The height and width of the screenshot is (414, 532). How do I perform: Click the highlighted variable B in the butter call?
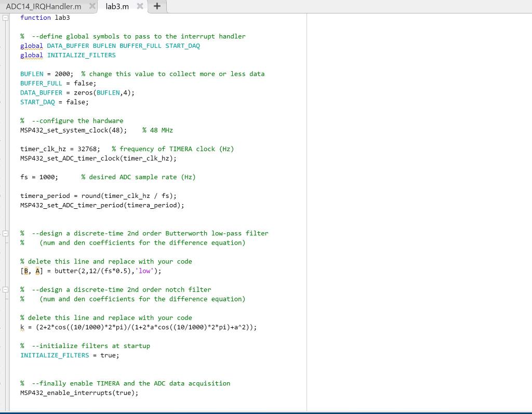tap(25, 271)
